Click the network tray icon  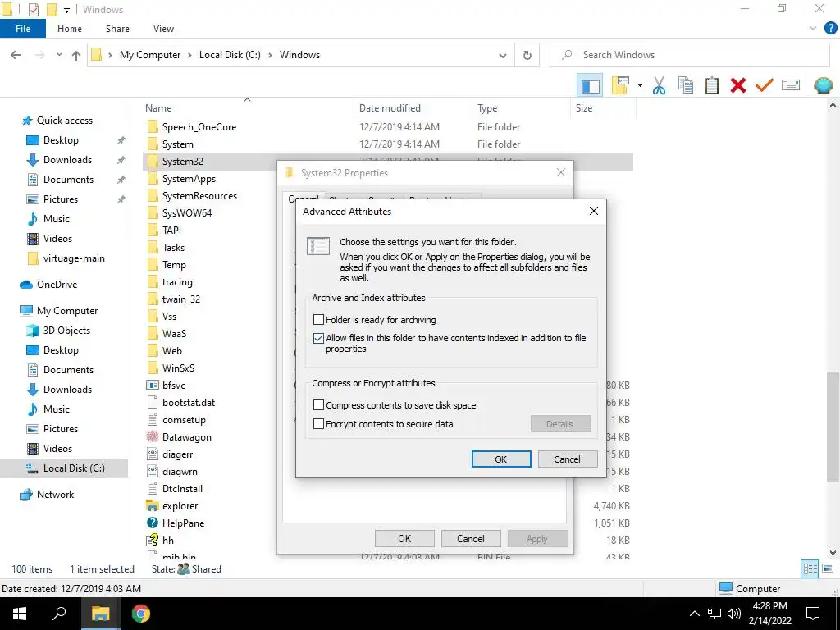pyautogui.click(x=714, y=614)
